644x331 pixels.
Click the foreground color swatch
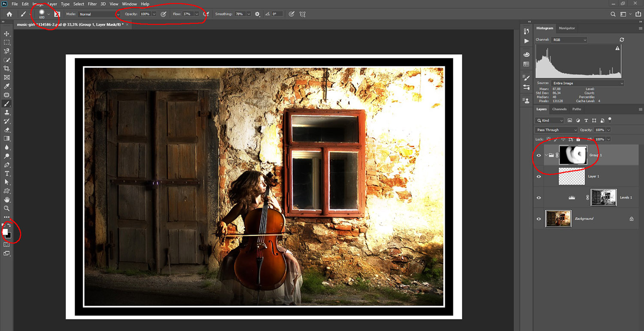coord(5,232)
